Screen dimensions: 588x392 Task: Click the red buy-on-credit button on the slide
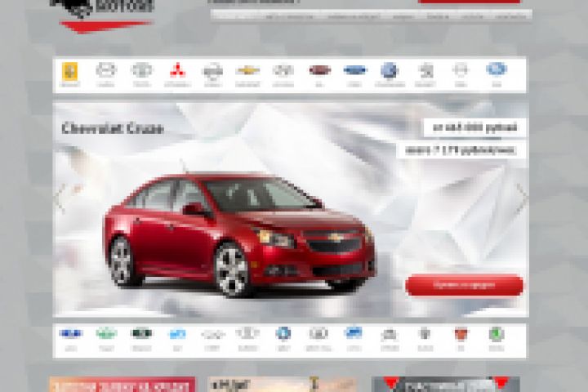point(464,285)
